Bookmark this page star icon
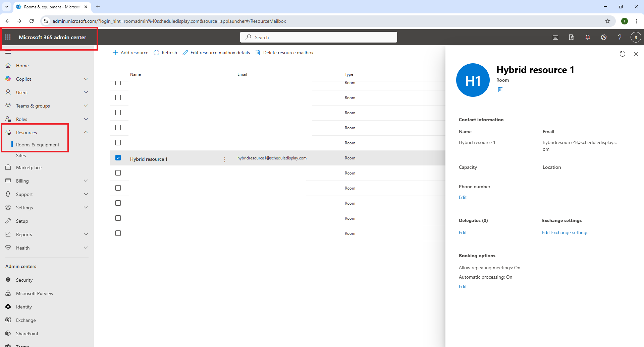The width and height of the screenshot is (644, 347). 608,21
